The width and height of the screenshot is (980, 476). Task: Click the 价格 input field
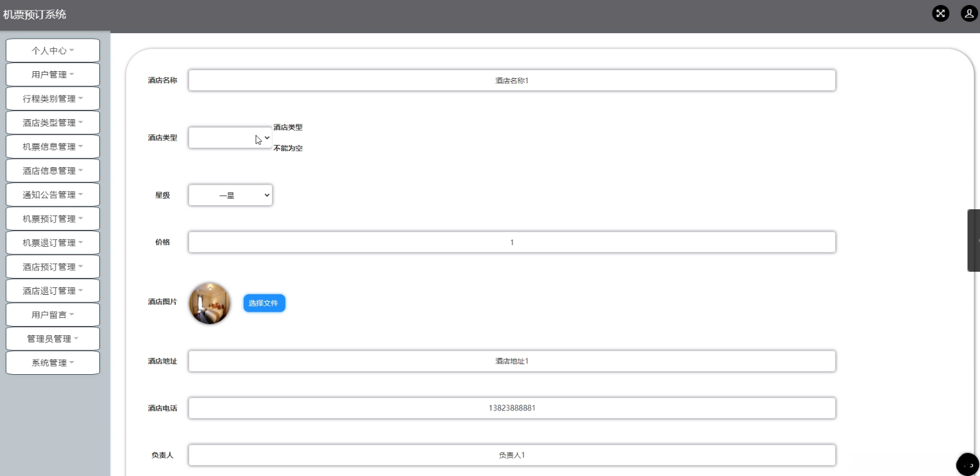point(512,242)
